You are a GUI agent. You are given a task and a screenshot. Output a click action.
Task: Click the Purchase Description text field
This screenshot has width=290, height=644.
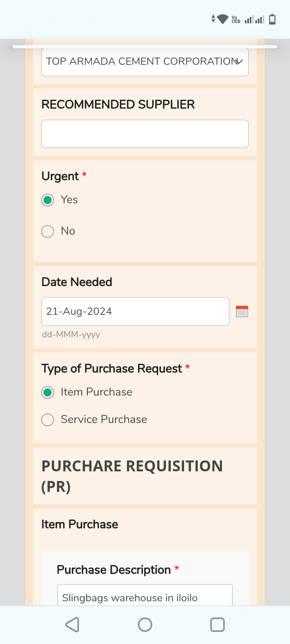point(145,597)
